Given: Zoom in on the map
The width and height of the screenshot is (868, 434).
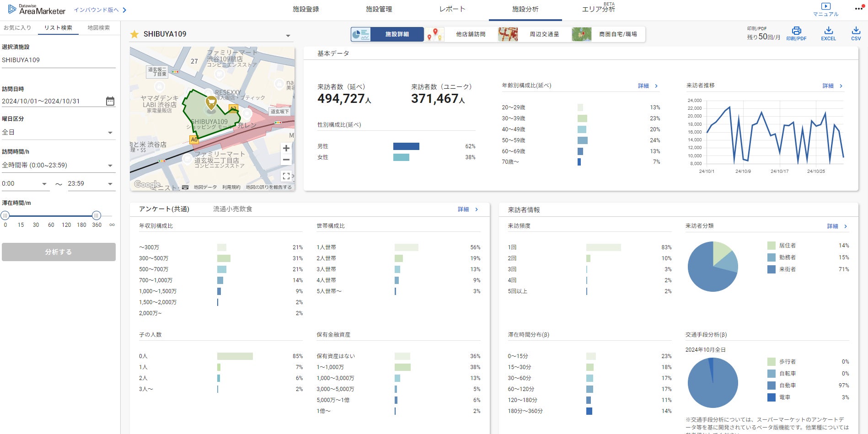Looking at the screenshot, I should (x=286, y=148).
